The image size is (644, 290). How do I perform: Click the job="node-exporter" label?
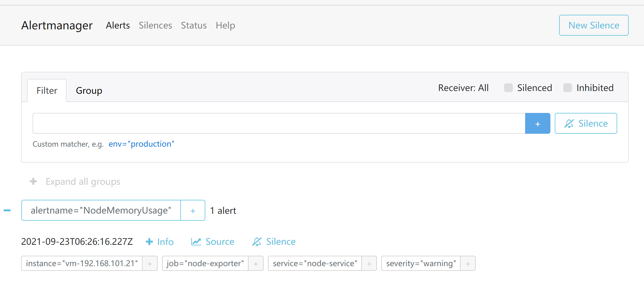click(x=205, y=263)
